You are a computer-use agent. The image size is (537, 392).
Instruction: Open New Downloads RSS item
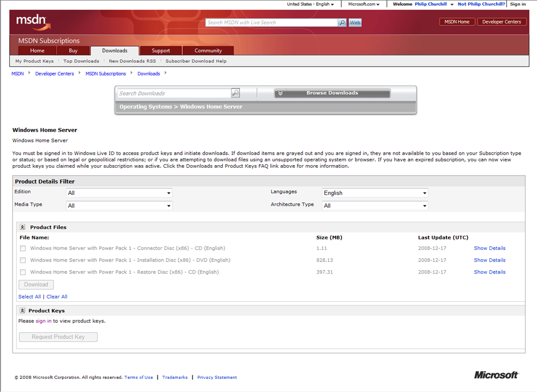132,61
